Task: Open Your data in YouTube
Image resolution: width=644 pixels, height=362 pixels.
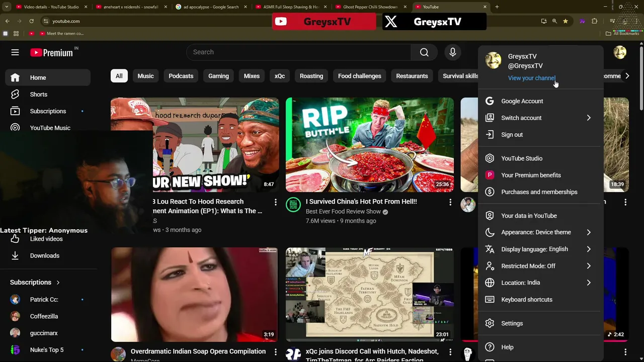Action: pyautogui.click(x=540, y=216)
